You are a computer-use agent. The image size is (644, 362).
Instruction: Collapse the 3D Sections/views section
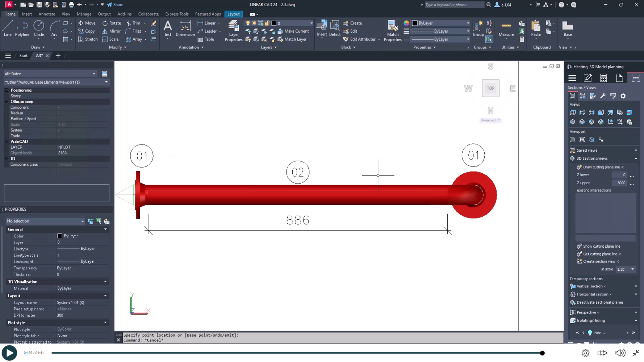point(636,159)
